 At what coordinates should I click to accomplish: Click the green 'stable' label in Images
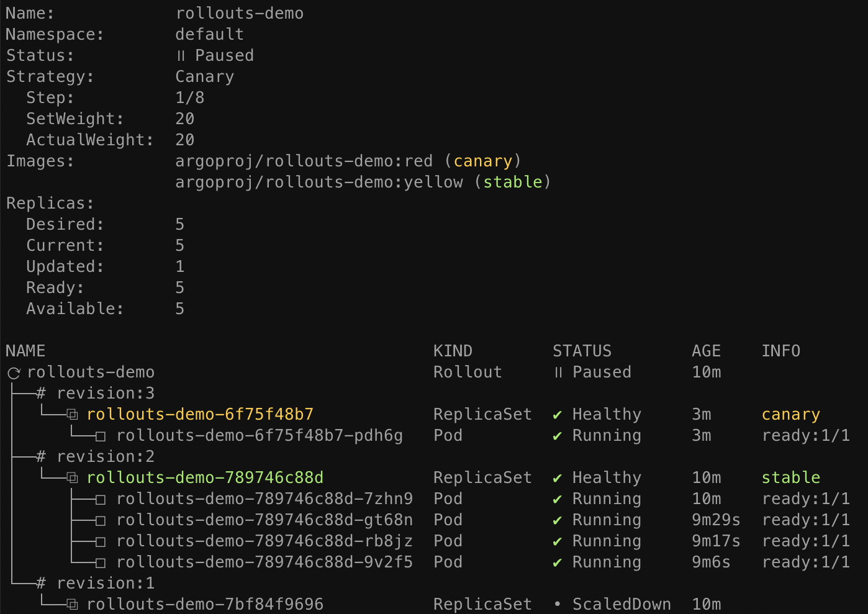pos(513,183)
